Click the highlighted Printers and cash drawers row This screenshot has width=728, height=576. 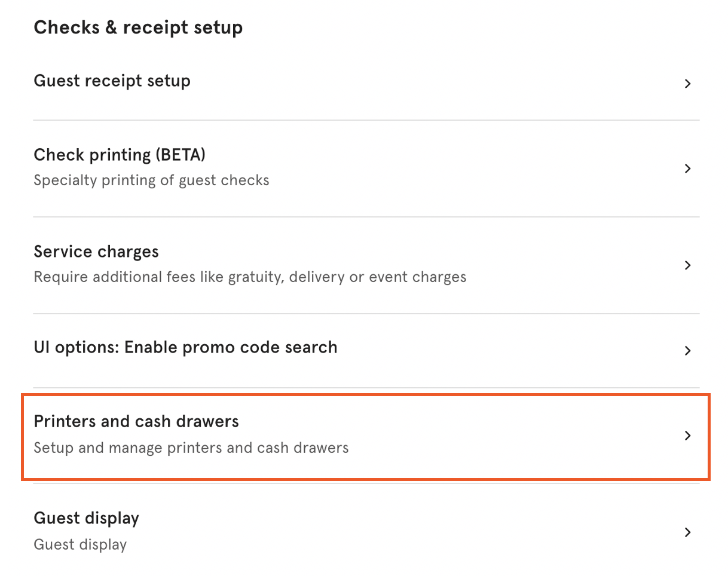(x=366, y=436)
